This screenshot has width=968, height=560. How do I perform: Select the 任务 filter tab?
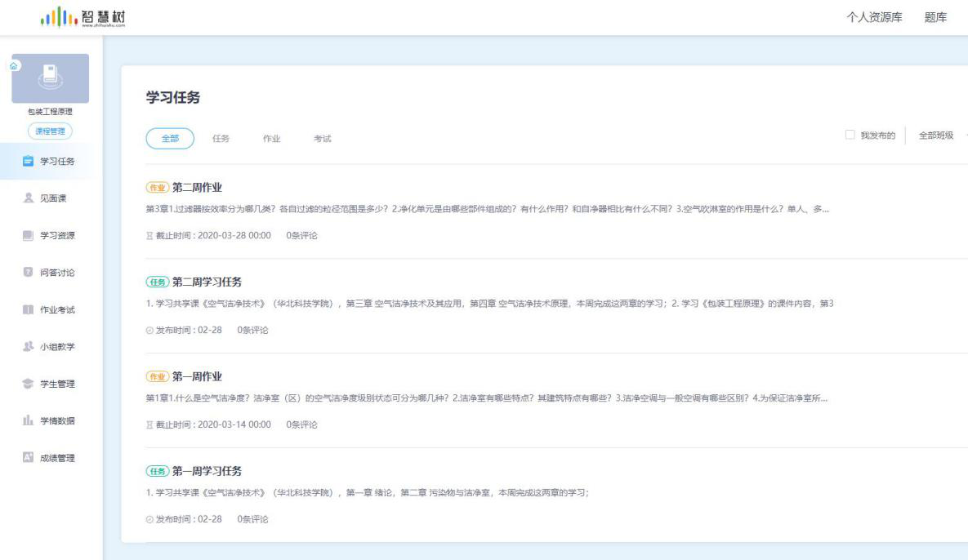[221, 139]
